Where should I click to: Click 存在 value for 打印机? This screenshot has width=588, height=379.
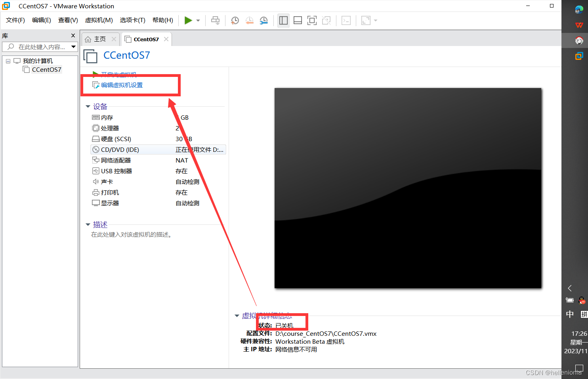tap(181, 192)
